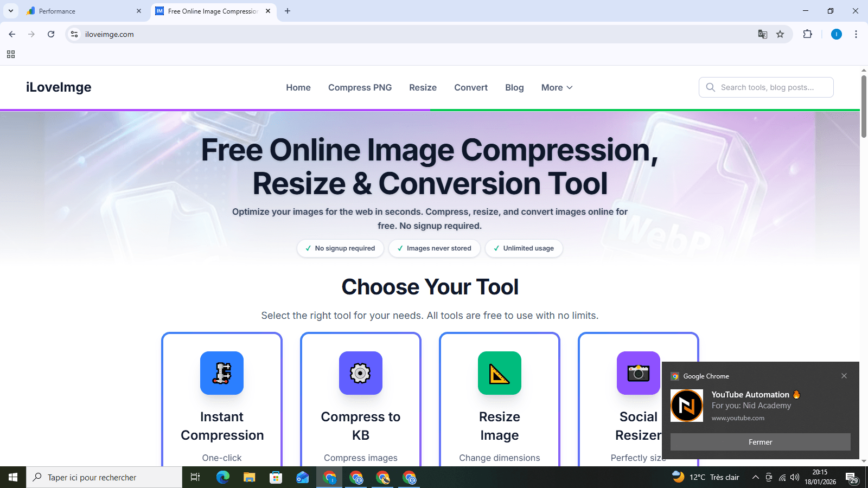Click the Fermer notification button
The image size is (868, 488).
(761, 442)
